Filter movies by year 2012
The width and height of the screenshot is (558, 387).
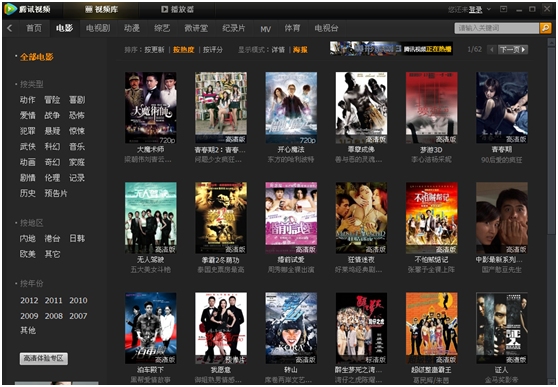29,300
